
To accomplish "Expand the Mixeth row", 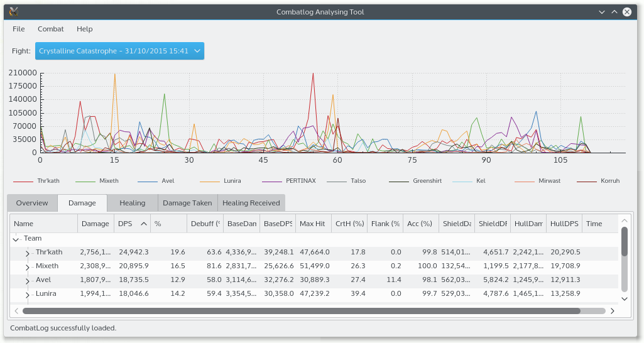I will (x=28, y=267).
